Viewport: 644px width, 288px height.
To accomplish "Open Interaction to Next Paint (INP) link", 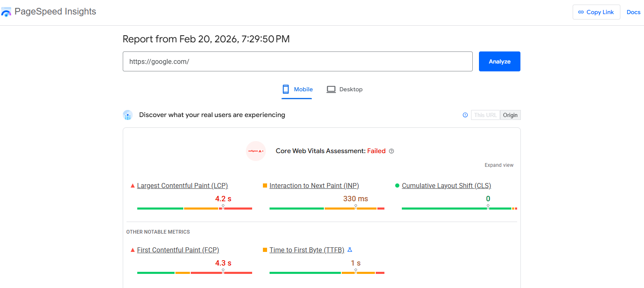I will 314,185.
